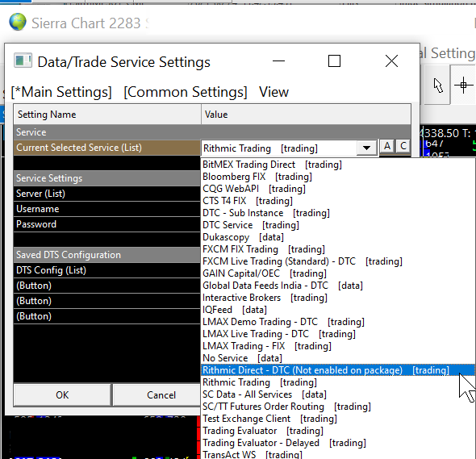Choose LMAX Demo Trading - DTC
Viewport: 476px width, 459px height.
[x=338, y=322]
